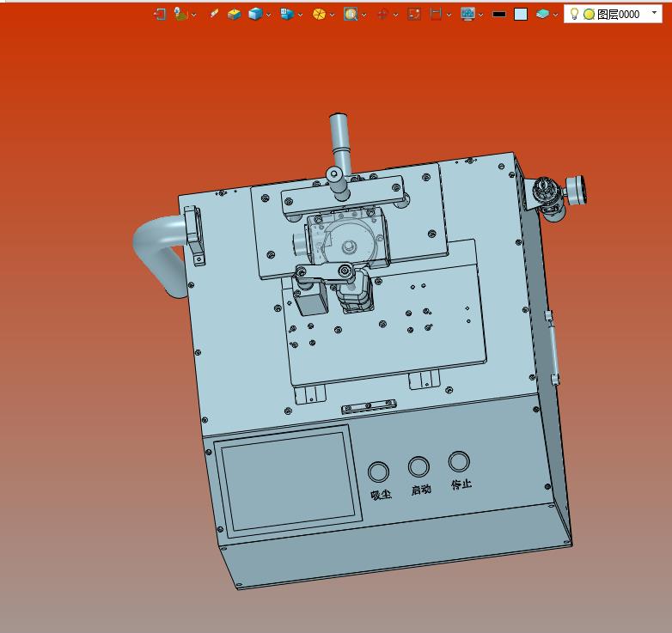This screenshot has height=633, width=672.
Task: Click the blue view orientation icon
Action: 287,14
